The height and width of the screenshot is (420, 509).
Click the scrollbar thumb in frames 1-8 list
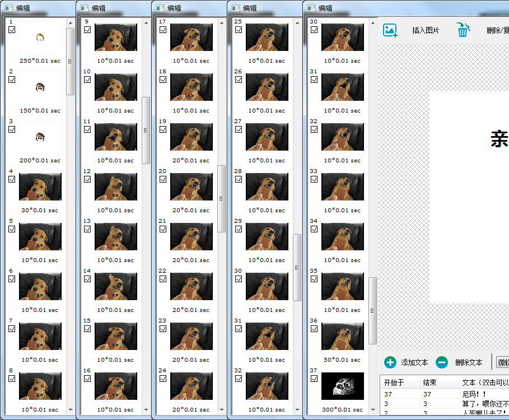tap(70, 61)
